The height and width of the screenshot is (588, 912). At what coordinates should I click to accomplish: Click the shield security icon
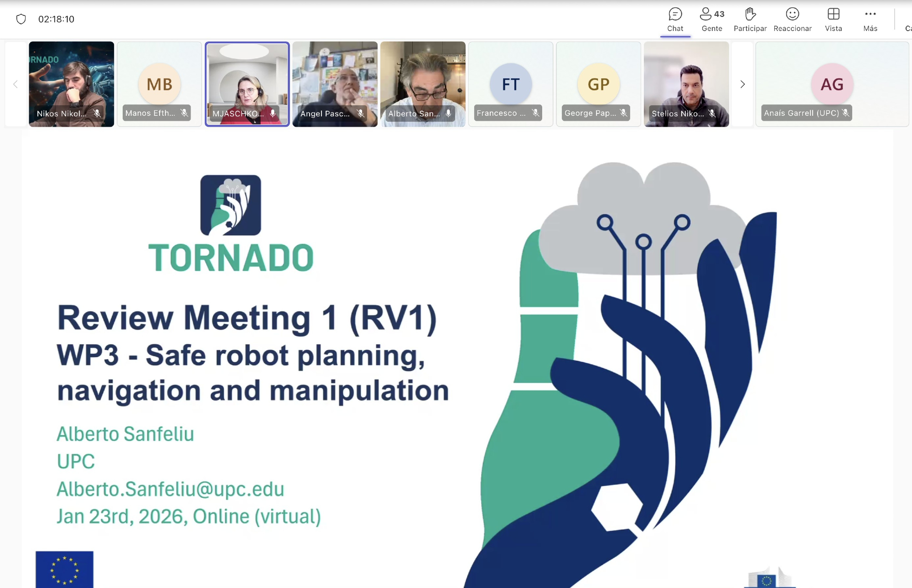pos(21,19)
